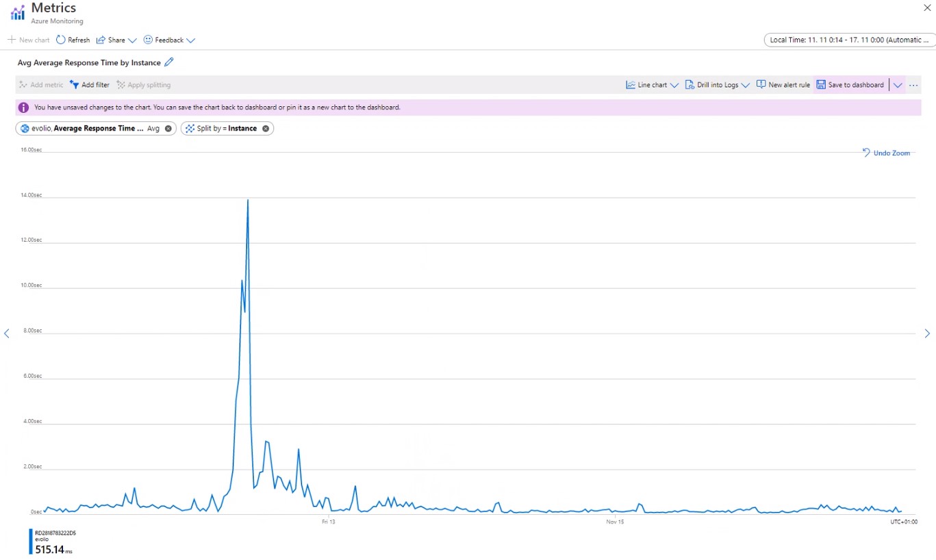Shift chart time range forward with right arrow

click(x=927, y=333)
